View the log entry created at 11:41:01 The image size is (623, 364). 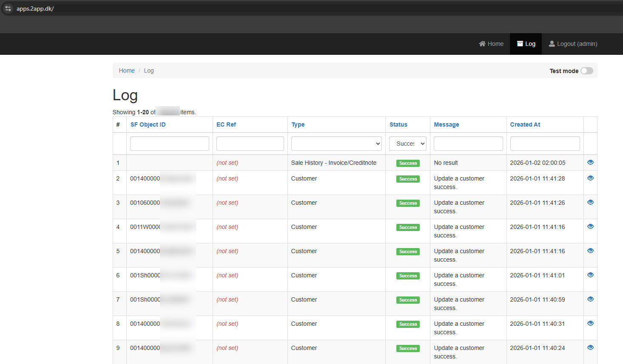[x=590, y=275]
